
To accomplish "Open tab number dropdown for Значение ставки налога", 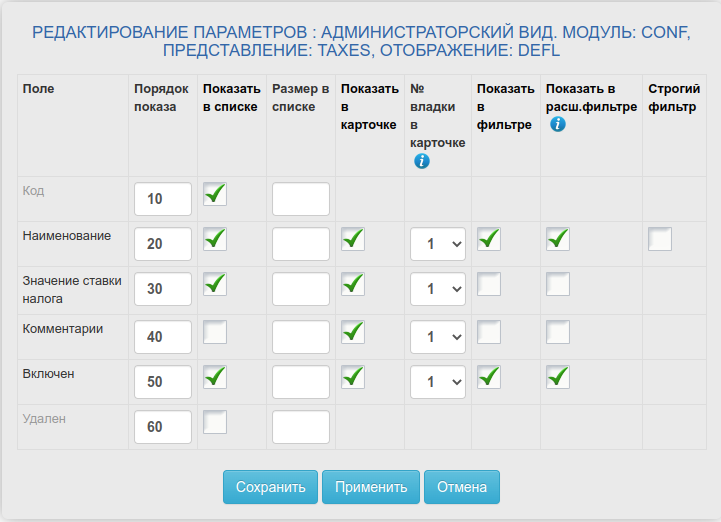I will click(437, 290).
